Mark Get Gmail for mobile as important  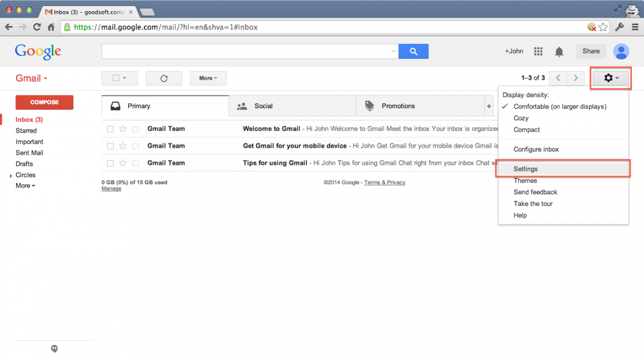135,146
